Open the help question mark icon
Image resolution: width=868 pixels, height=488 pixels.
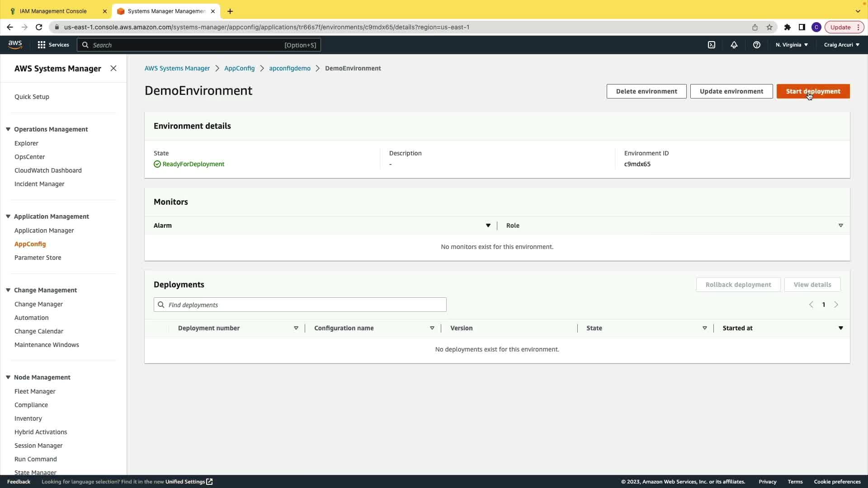pyautogui.click(x=756, y=45)
